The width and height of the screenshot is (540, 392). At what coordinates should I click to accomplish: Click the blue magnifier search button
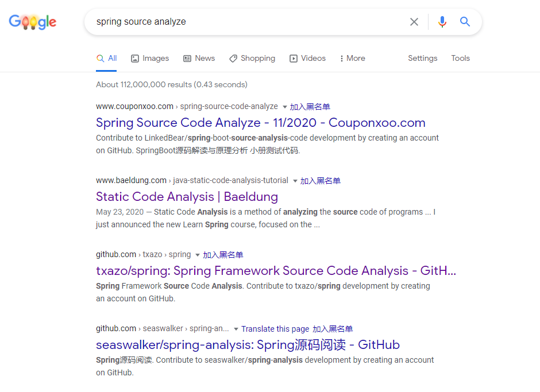(x=465, y=22)
